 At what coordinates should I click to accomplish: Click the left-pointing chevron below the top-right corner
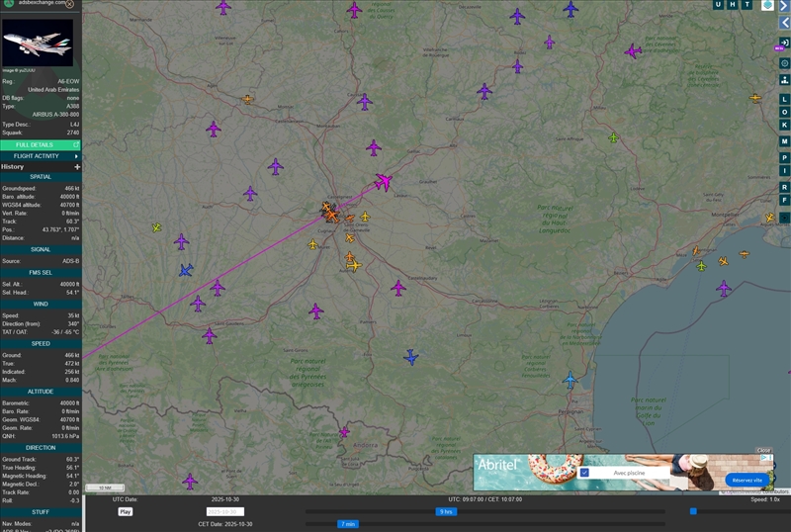(784, 23)
